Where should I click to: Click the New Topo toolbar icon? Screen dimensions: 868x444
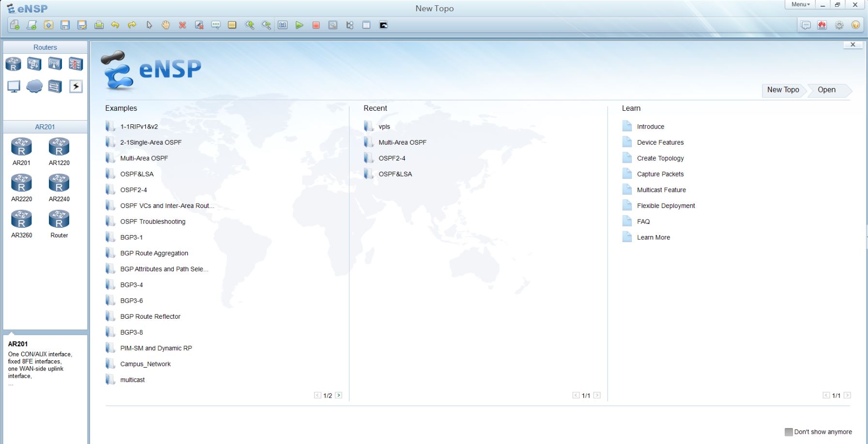point(15,25)
